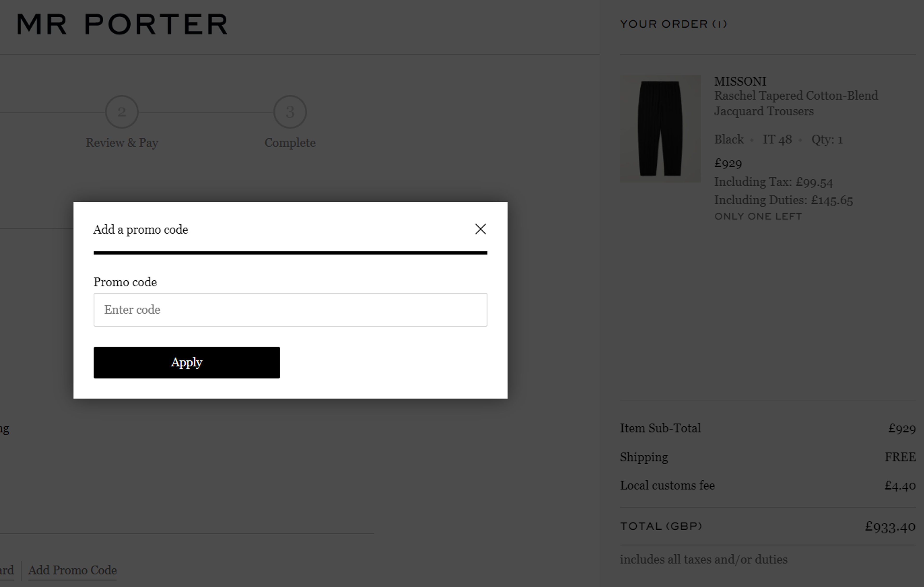Click inside the Enter code field
The height and width of the screenshot is (587, 924).
click(290, 310)
